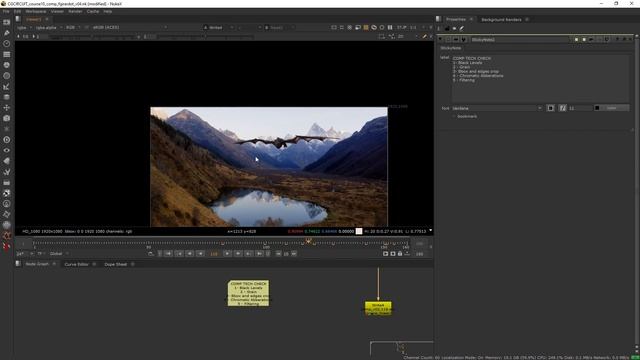This screenshot has width=640, height=360.
Task: Click the viewer paint brush icon
Action: (x=424, y=36)
